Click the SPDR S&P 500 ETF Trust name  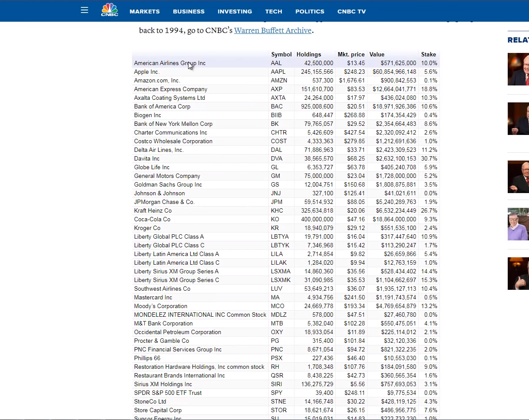tap(168, 393)
